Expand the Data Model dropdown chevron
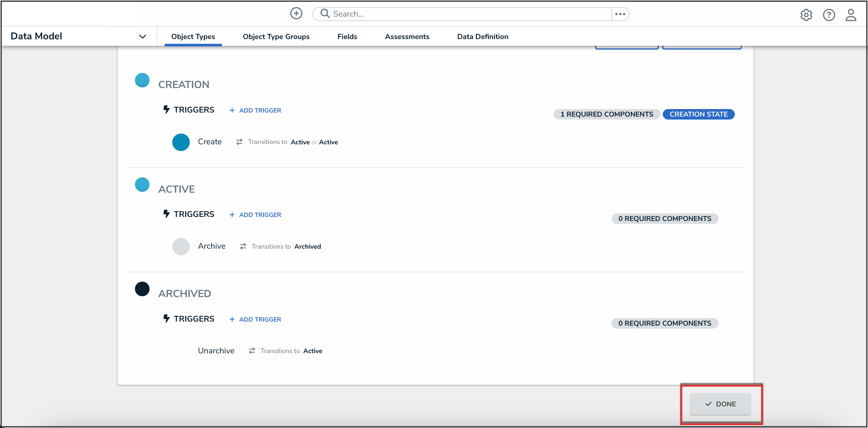Screen dimensions: 868x428 tap(143, 36)
